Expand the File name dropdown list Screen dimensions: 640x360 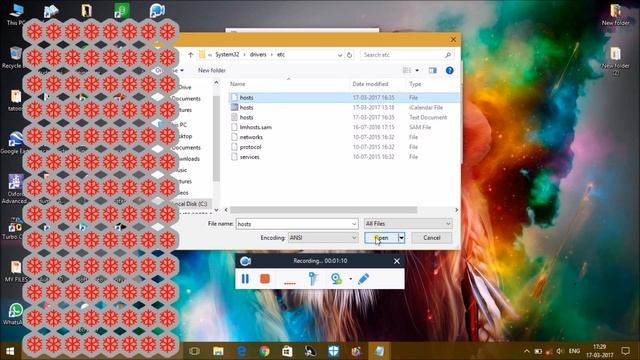(x=354, y=224)
